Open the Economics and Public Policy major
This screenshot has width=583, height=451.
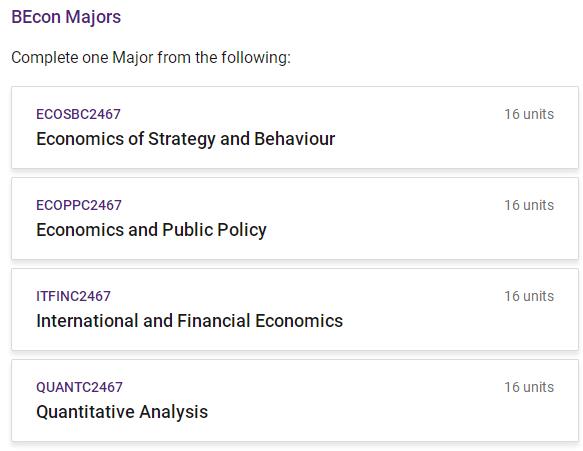click(151, 230)
